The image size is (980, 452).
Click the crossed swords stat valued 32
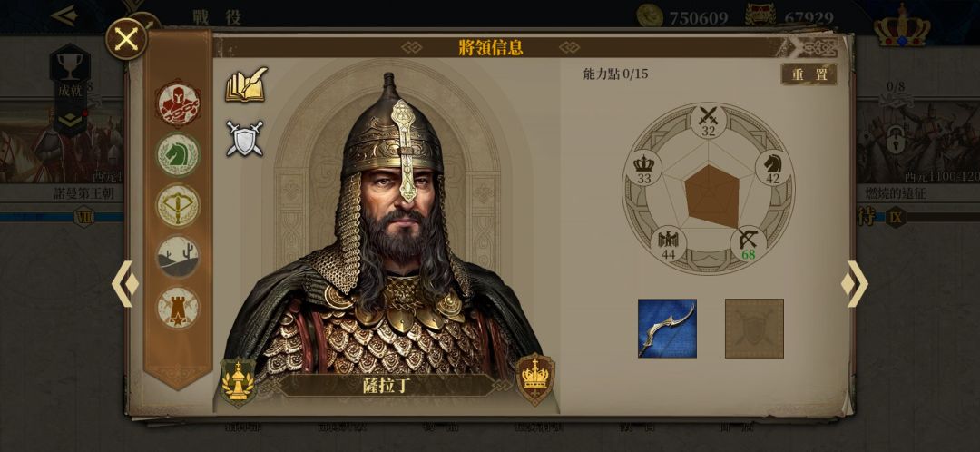(x=708, y=122)
